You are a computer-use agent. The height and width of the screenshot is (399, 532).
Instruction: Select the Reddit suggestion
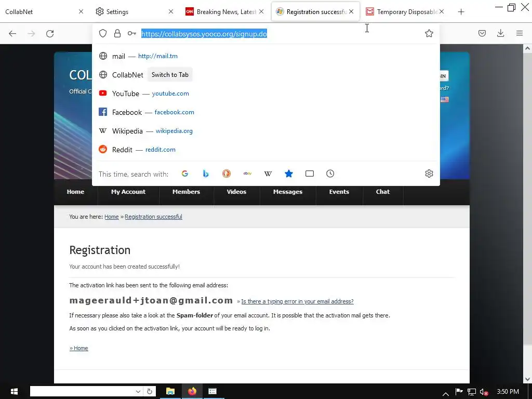point(266,149)
